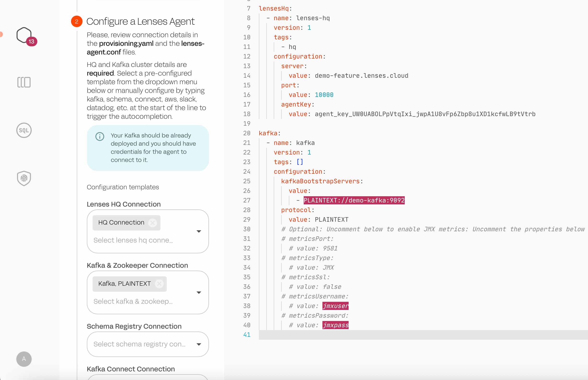Click the highlighted jmxuser placeholder
This screenshot has height=380, width=588.
[335, 306]
